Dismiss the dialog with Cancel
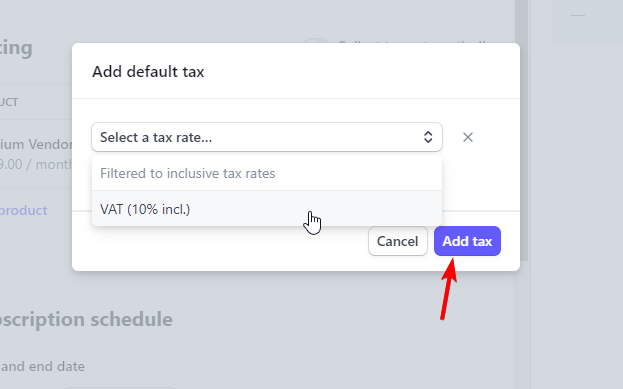Viewport: 623px width, 389px height. pyautogui.click(x=397, y=241)
